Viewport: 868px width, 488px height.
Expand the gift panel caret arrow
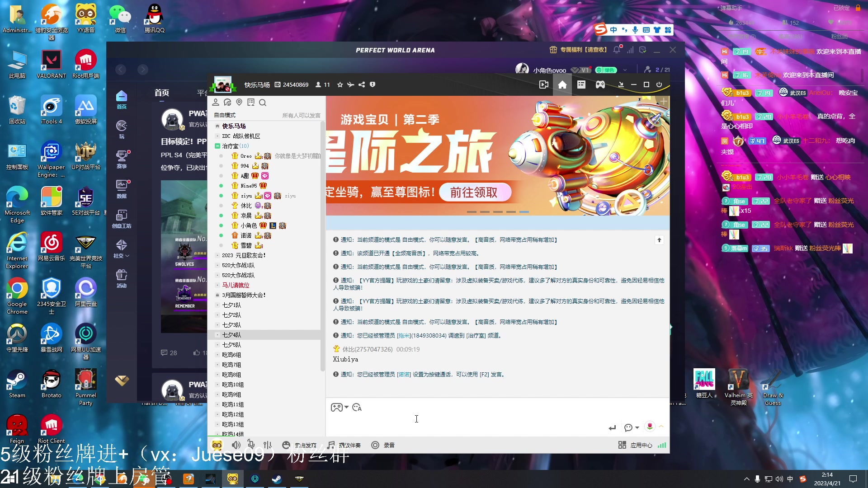pos(661,427)
